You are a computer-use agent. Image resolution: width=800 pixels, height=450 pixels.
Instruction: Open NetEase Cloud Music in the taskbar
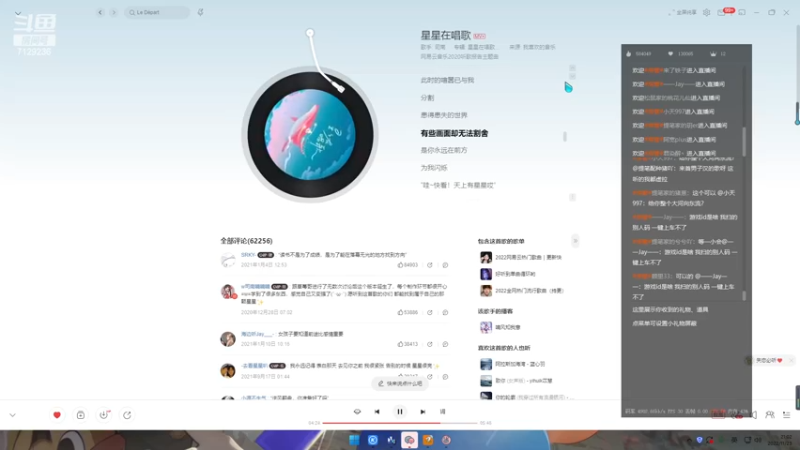pos(446,440)
